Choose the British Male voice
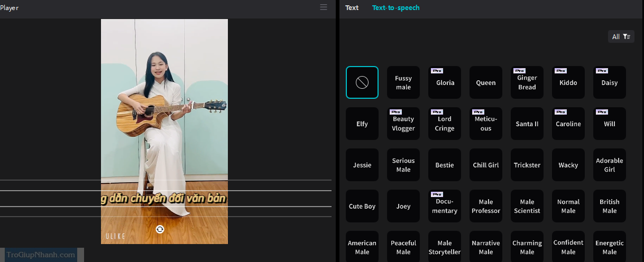The image size is (644, 262). (610, 206)
